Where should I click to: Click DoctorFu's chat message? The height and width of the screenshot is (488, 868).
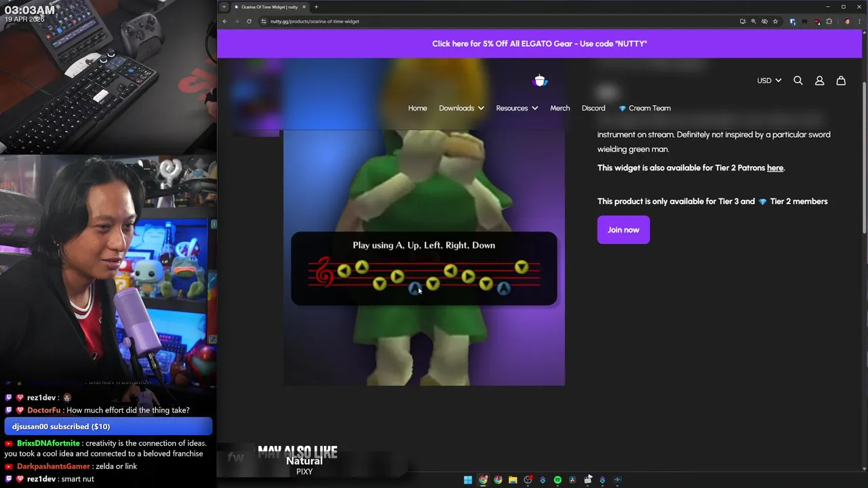(x=108, y=410)
